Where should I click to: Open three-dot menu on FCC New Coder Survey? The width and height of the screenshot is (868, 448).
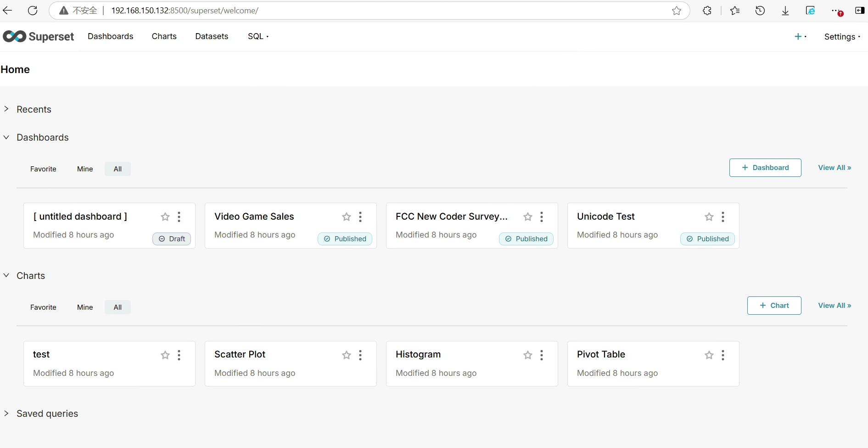click(x=542, y=217)
